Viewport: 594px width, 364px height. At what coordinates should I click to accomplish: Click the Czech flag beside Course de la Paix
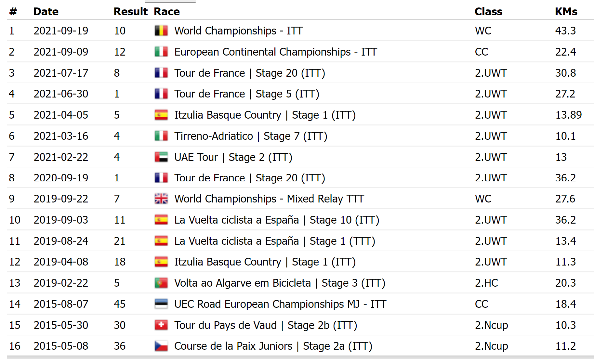(x=161, y=346)
